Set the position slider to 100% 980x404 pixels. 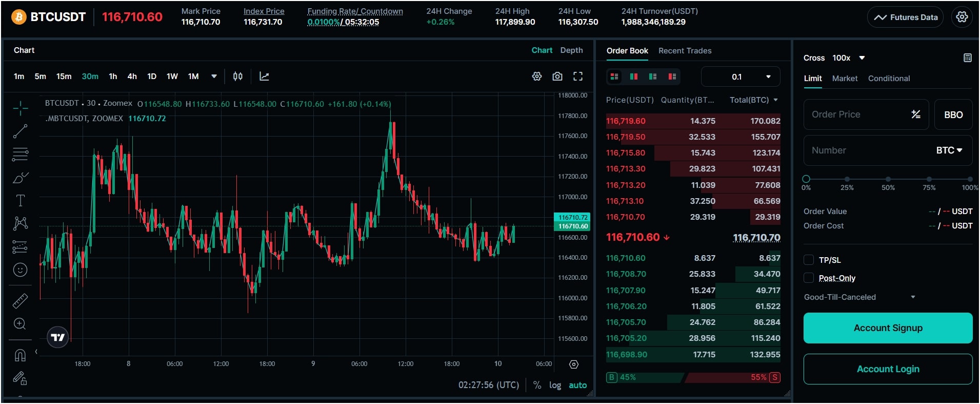click(x=969, y=179)
